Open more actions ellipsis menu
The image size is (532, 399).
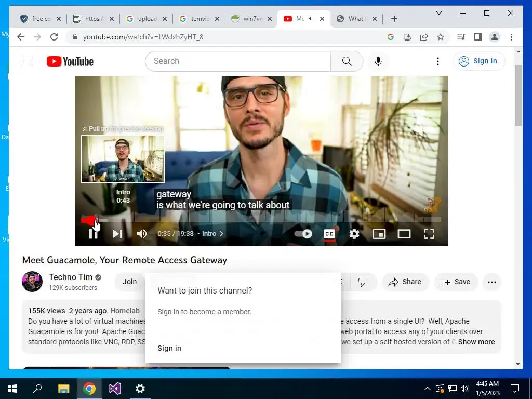coord(492,282)
